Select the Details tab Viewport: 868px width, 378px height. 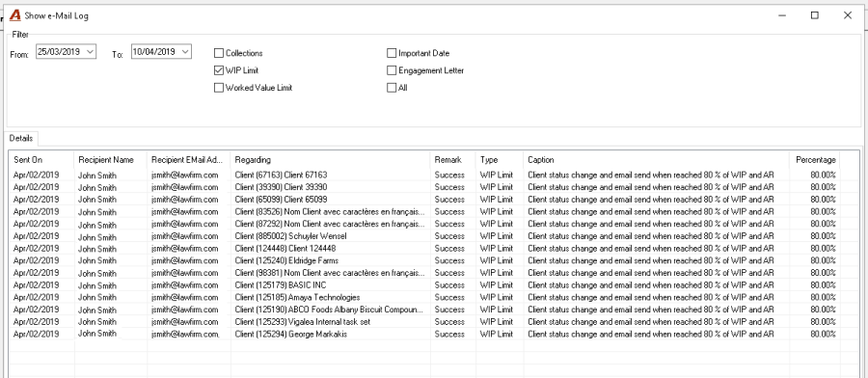[x=21, y=138]
